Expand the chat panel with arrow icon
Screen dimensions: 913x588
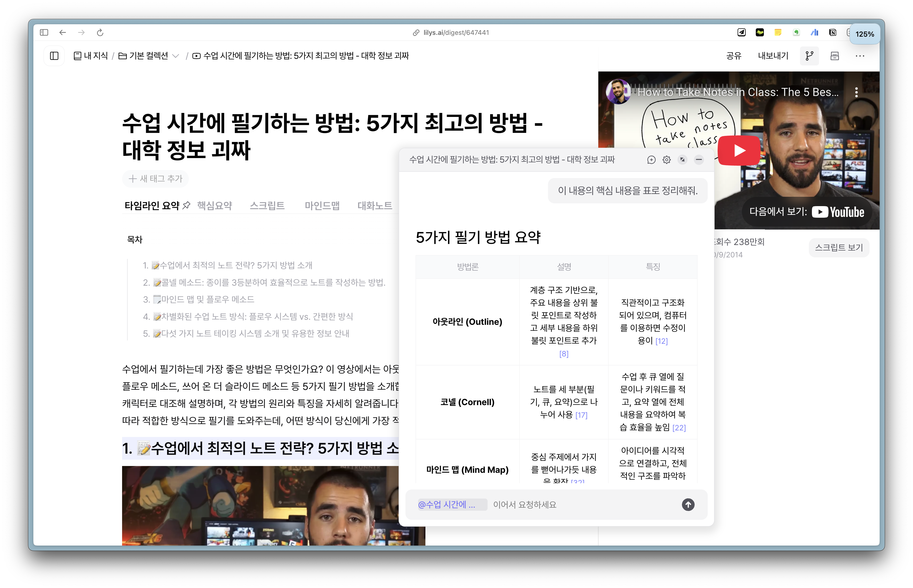click(682, 160)
